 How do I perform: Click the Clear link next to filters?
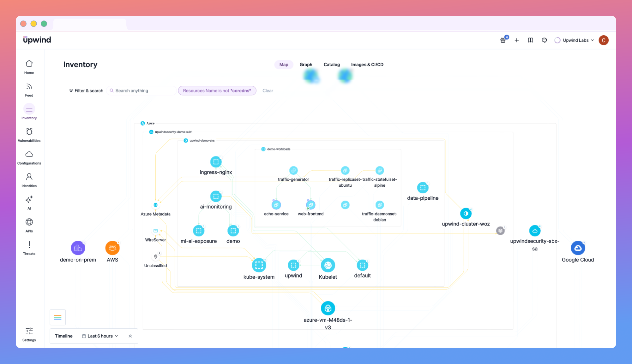tap(268, 91)
